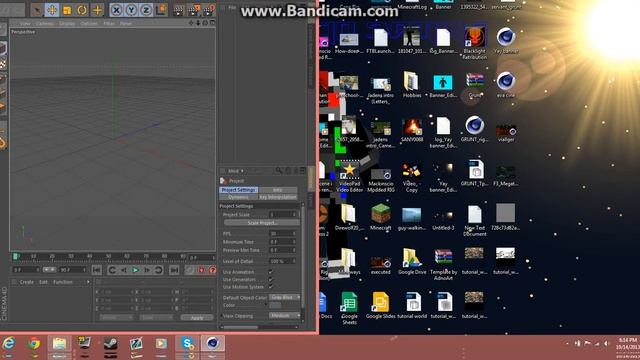Click the FPS value field

coord(282,233)
